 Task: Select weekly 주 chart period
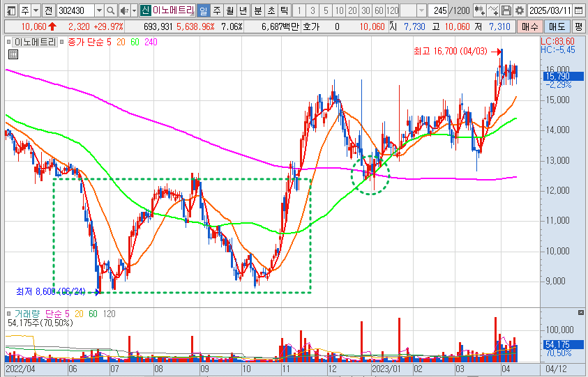pyautogui.click(x=217, y=10)
